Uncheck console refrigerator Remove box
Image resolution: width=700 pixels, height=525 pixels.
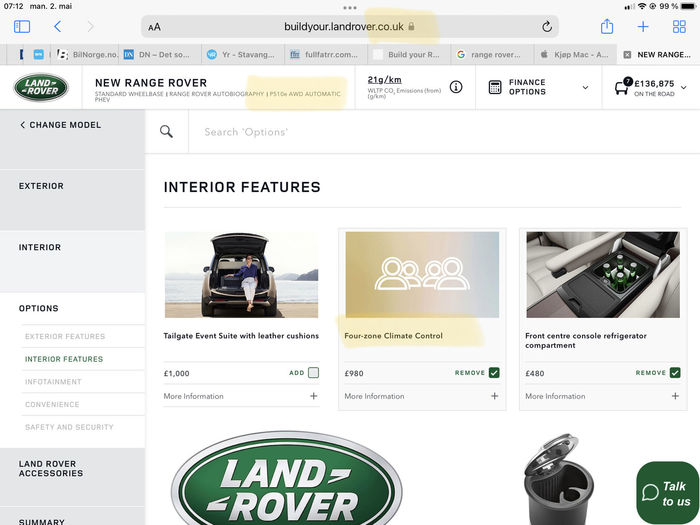[675, 373]
